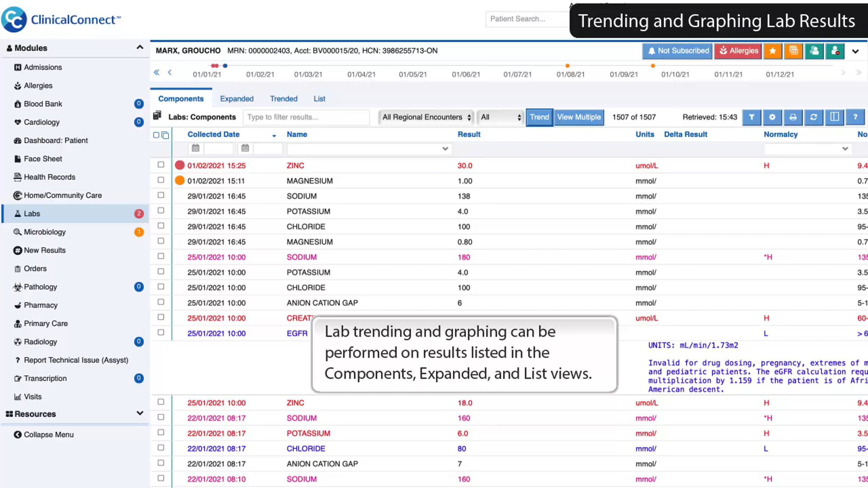868x488 pixels.
Task: Select the MAGNESIUM 01/02/2021 15:11 checkbox
Action: tap(161, 180)
